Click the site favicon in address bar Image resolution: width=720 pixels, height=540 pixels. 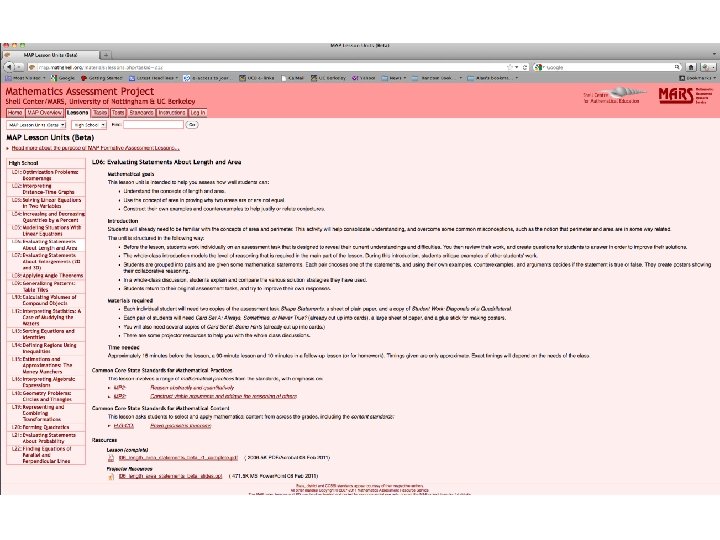pos(32,67)
